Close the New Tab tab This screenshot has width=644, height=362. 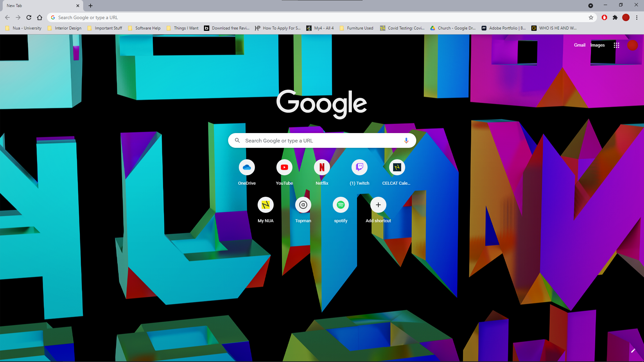point(78,6)
